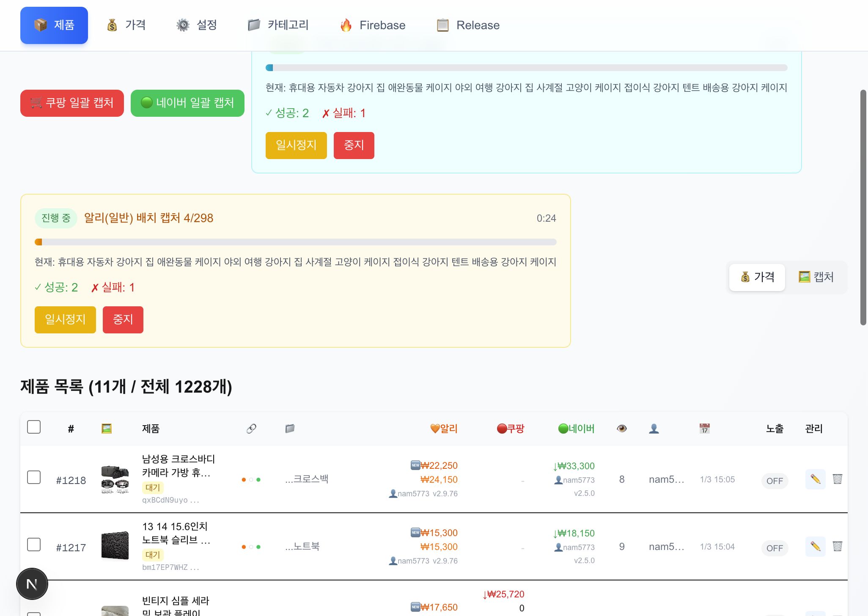Screen dimensions: 868x616
Task: Click the camera bag thumbnail for product #1218
Action: pos(115,479)
